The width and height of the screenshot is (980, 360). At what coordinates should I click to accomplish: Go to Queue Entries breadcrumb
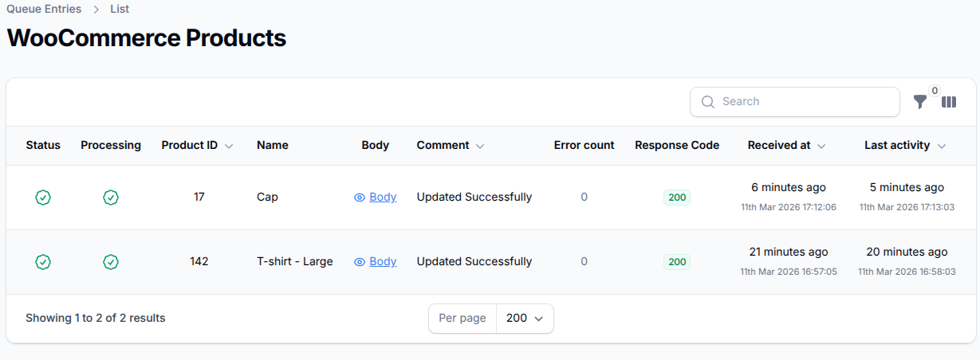click(x=44, y=10)
